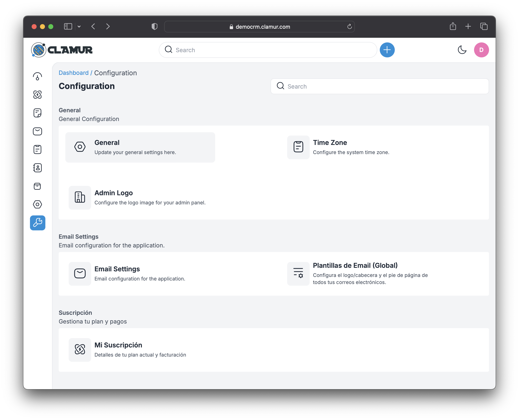Viewport: 519px width, 420px height.
Task: Click the 'Configuration' breadcrumb text
Action: coord(115,73)
